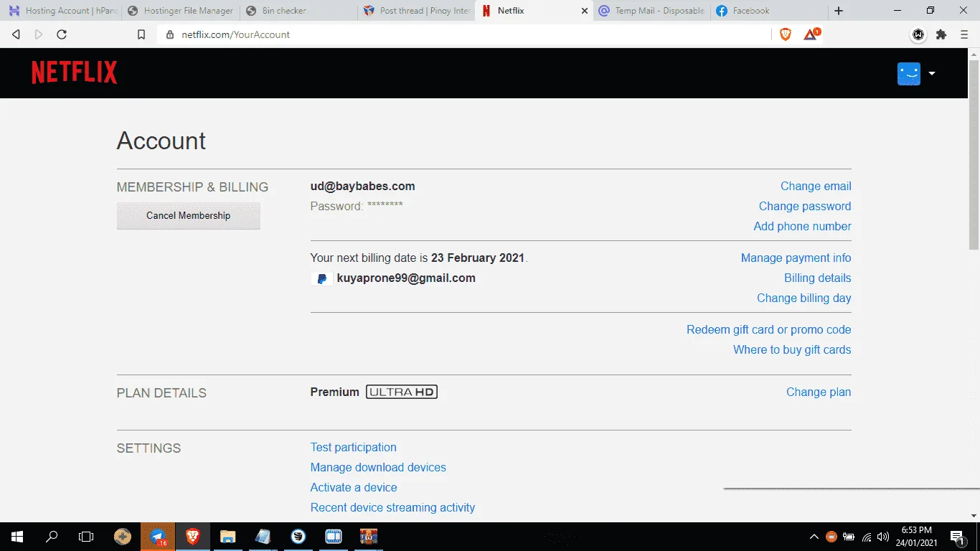The height and width of the screenshot is (551, 980).
Task: Click the ULTRA HD badge
Action: click(x=402, y=392)
